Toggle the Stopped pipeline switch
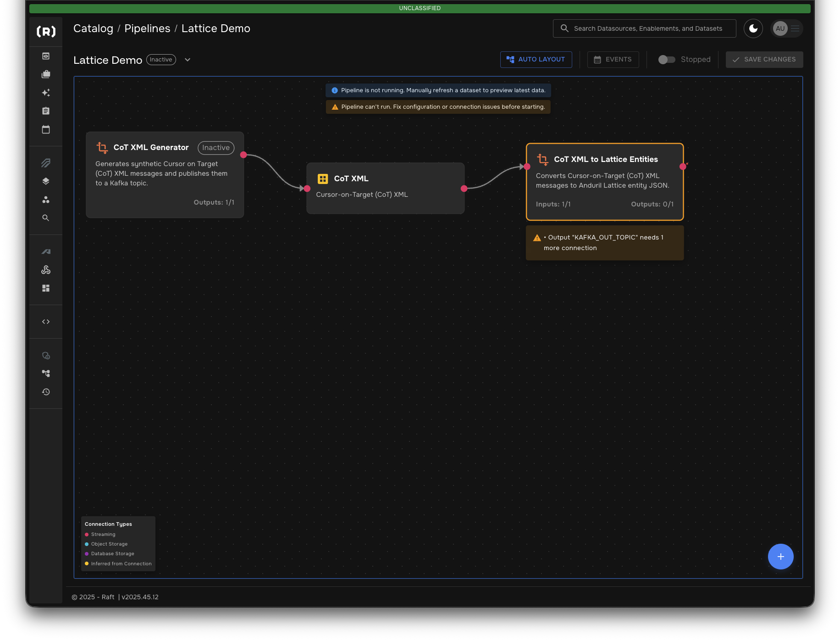 (667, 60)
